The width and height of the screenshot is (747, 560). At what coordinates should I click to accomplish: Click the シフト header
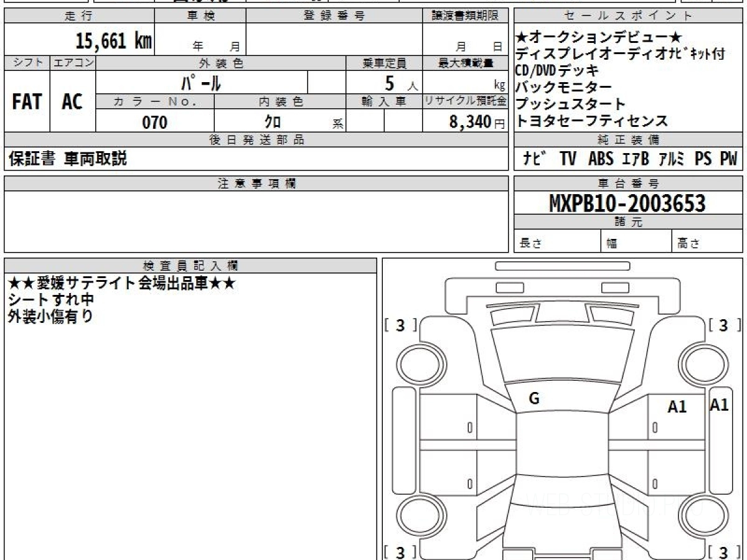point(27,63)
